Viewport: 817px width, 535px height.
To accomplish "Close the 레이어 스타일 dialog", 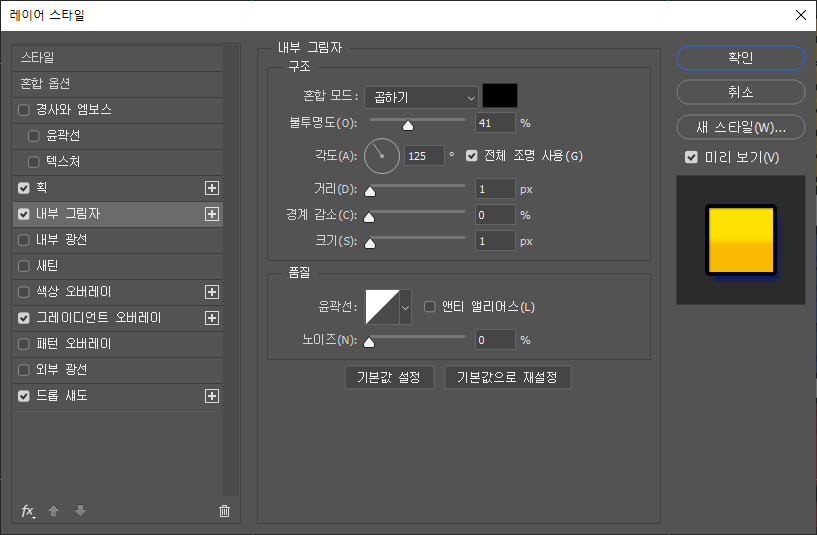I will [801, 15].
